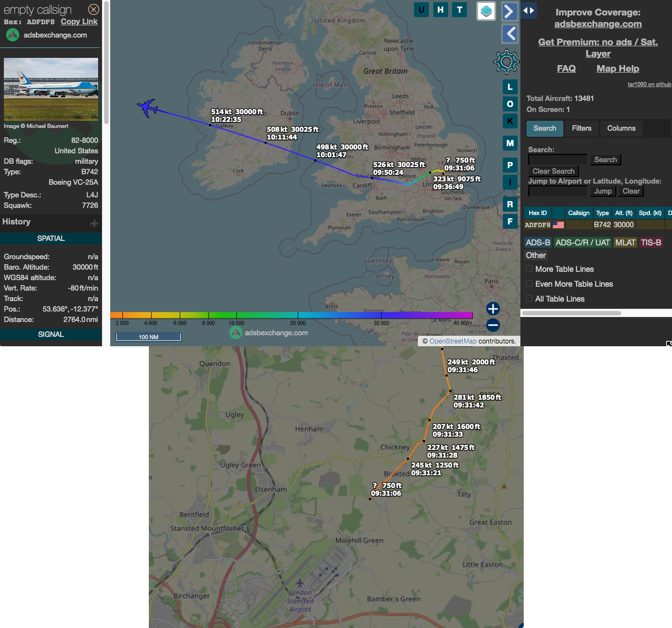Click the SIGNAL section header
672x628 pixels.
point(51,334)
